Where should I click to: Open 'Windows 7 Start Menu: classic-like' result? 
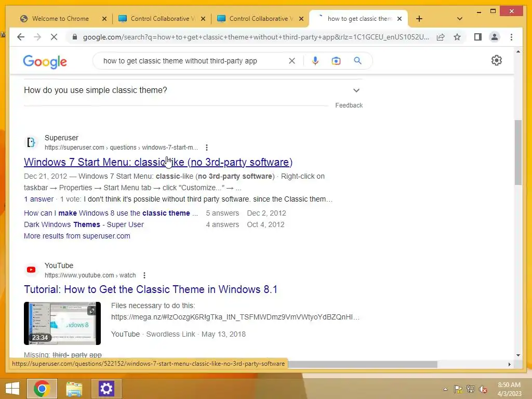pos(158,162)
